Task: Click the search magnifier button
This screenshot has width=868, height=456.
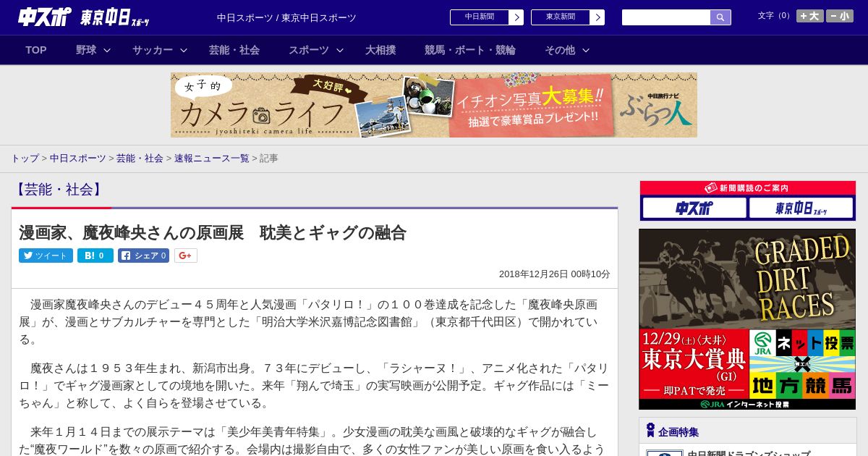Action: coord(720,17)
